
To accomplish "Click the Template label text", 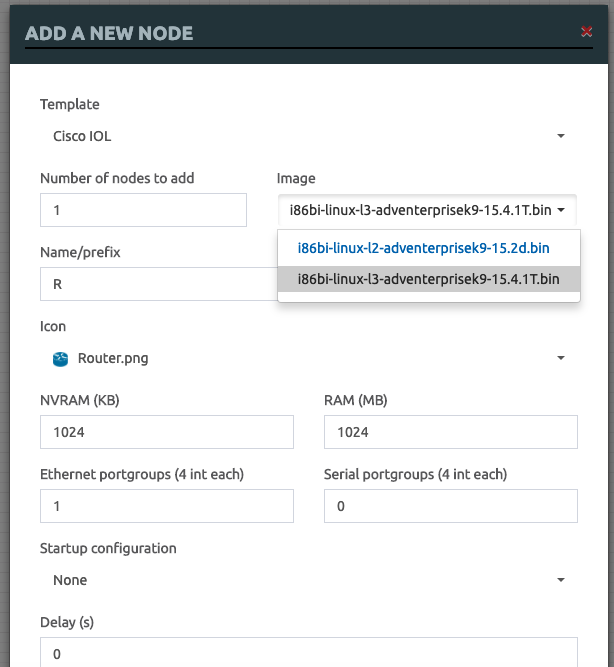I will pyautogui.click(x=70, y=105).
